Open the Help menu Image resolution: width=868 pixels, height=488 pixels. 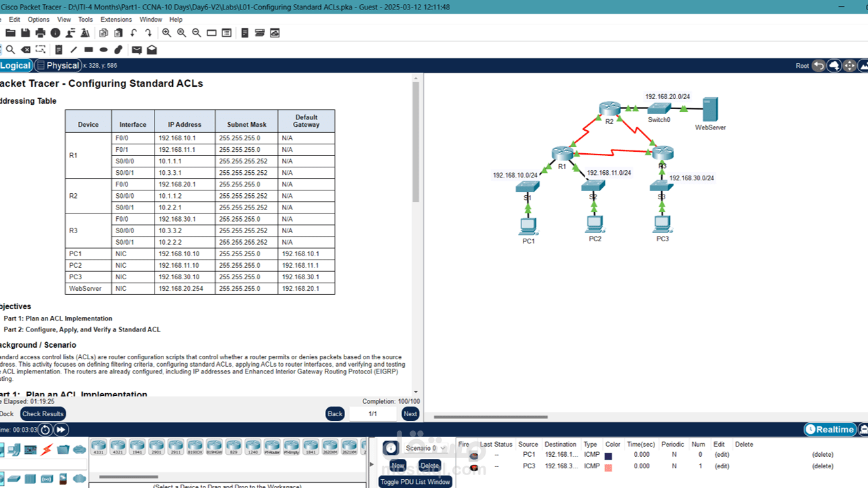click(176, 20)
